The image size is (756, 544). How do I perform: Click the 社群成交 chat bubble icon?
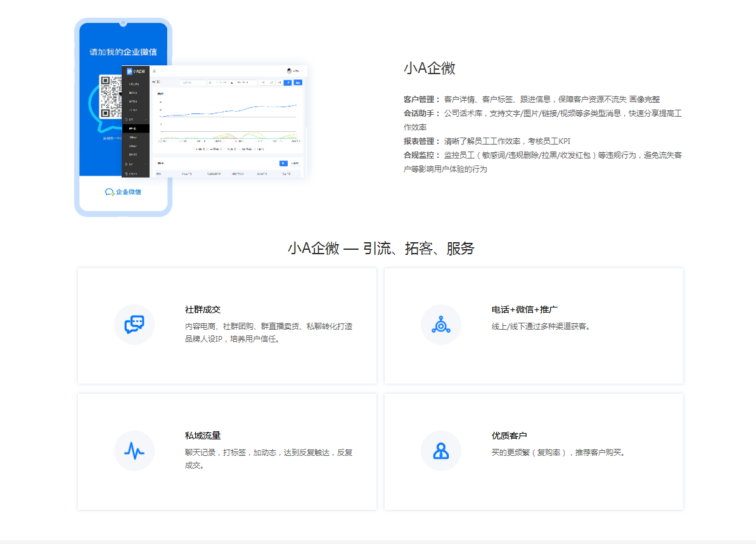coord(134,325)
